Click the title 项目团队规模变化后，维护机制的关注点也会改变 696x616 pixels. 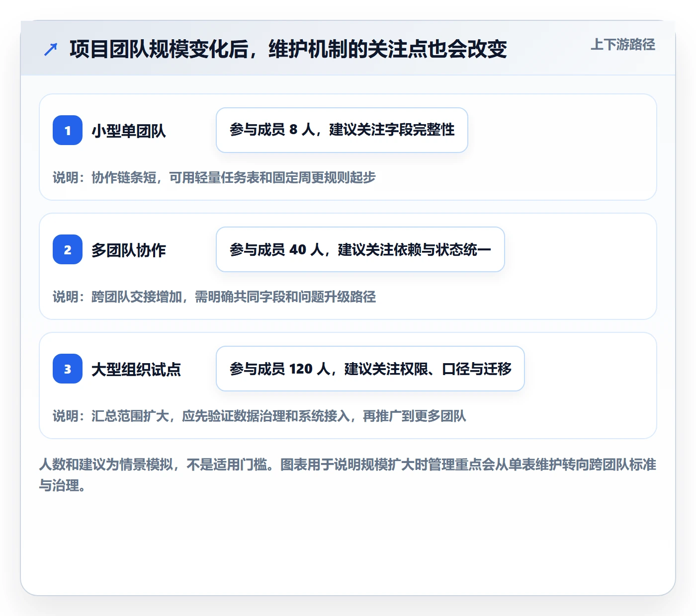pyautogui.click(x=288, y=49)
